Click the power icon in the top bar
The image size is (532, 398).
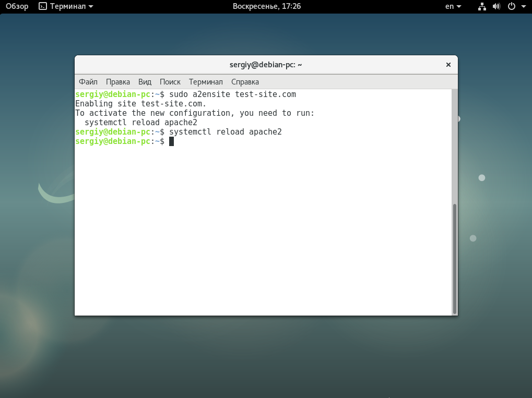click(x=512, y=7)
